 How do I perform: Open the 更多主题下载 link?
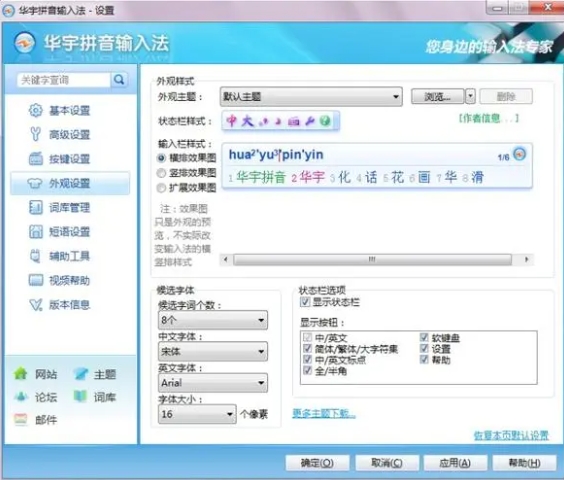[x=324, y=413]
